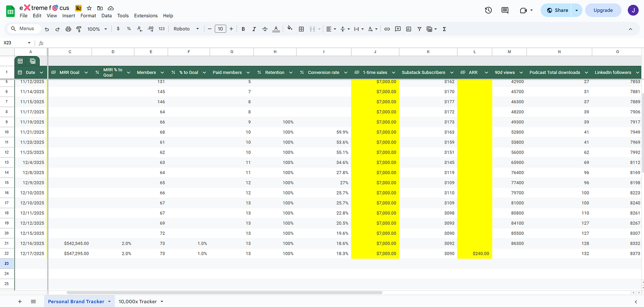This screenshot has height=307, width=644.
Task: Apply currency format with dollar icon
Action: coord(118,29)
